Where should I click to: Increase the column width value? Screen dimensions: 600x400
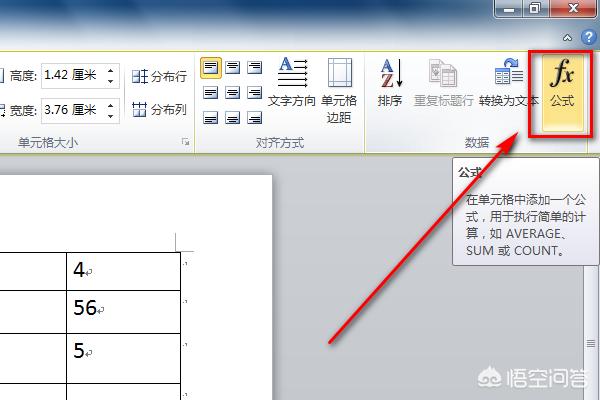click(111, 105)
